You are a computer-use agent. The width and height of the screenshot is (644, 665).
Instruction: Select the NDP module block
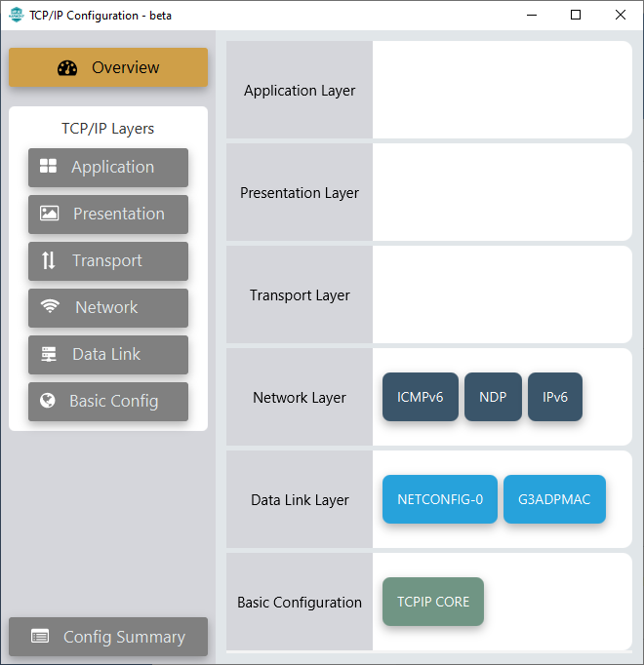(x=493, y=397)
